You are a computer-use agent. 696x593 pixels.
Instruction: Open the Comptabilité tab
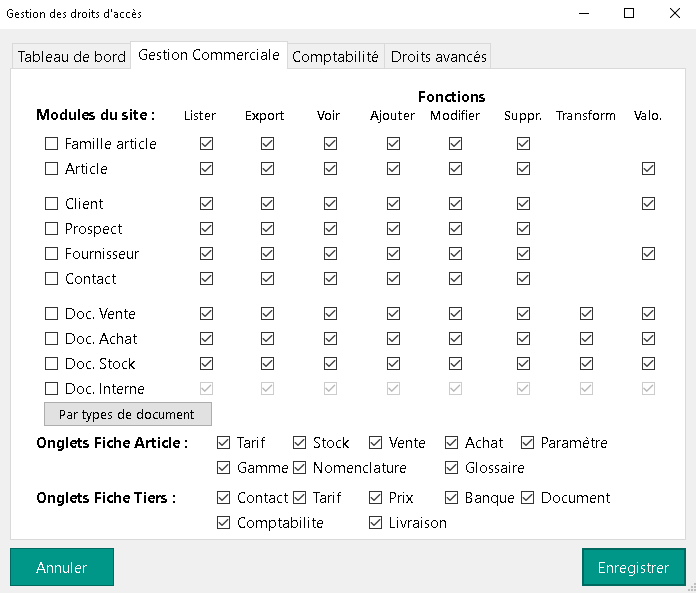[335, 57]
